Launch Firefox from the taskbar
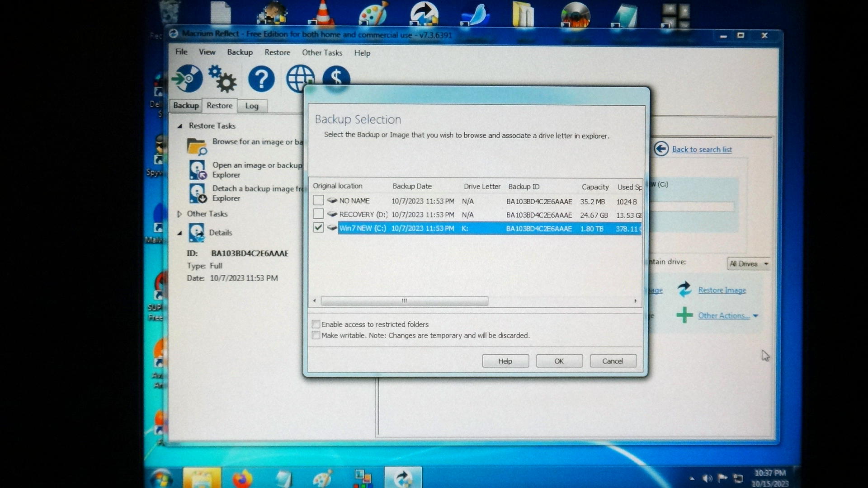The width and height of the screenshot is (868, 488). point(242,479)
